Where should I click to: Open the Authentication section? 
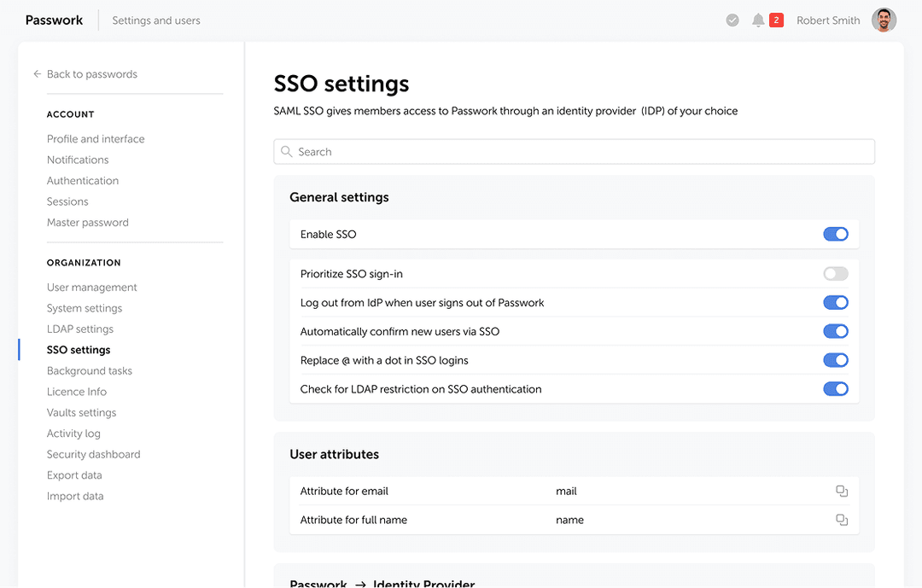coord(83,181)
